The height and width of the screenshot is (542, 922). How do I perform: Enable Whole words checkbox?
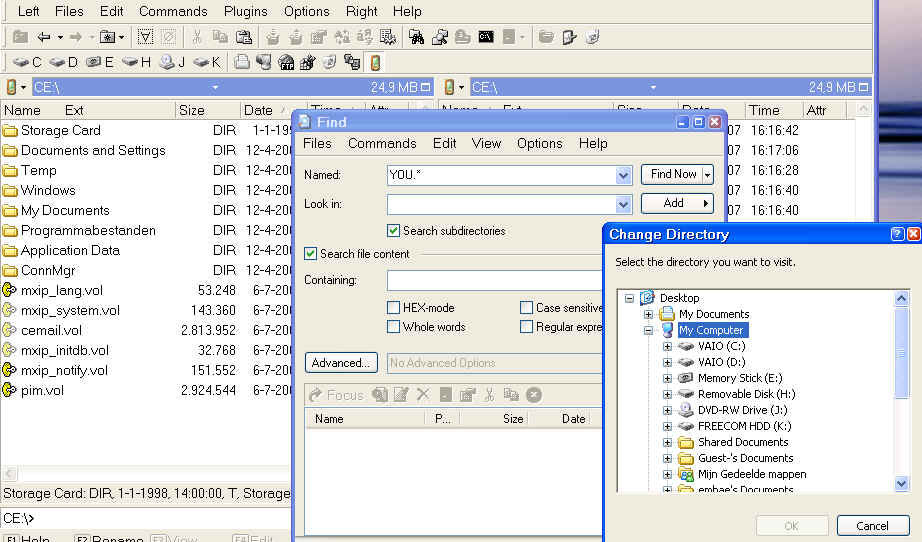tap(393, 327)
